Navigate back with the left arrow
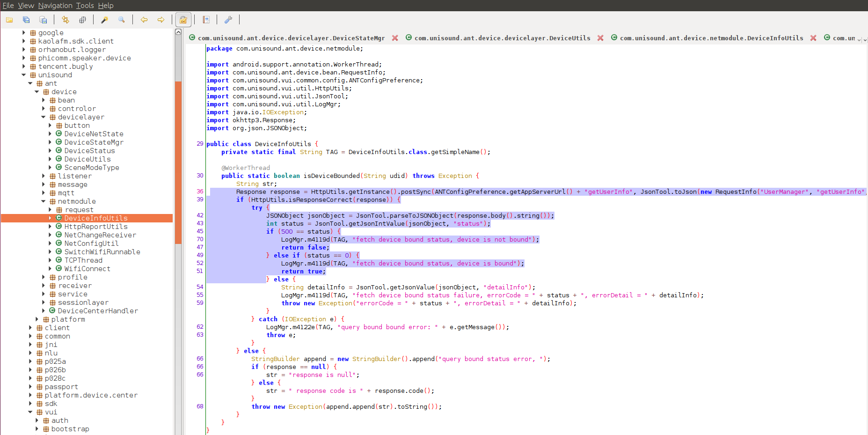The width and height of the screenshot is (868, 435). click(x=144, y=20)
